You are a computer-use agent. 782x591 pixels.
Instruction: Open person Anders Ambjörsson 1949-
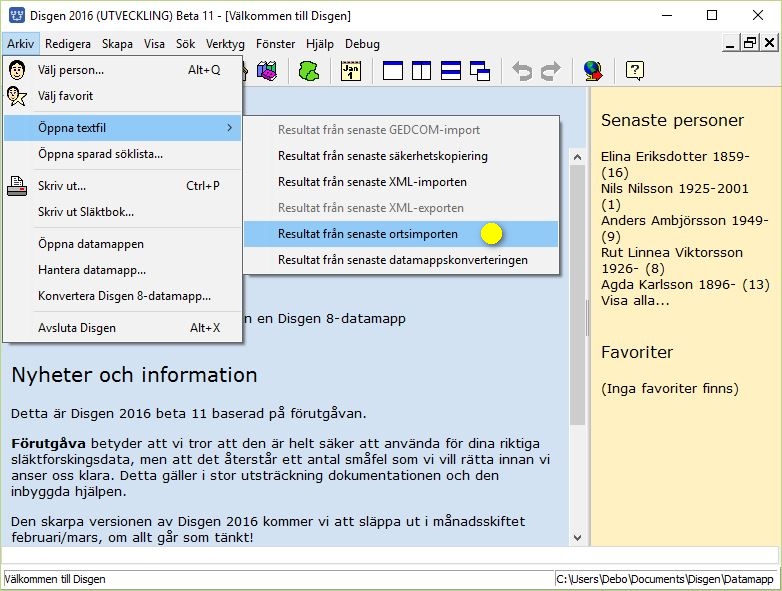tap(684, 228)
